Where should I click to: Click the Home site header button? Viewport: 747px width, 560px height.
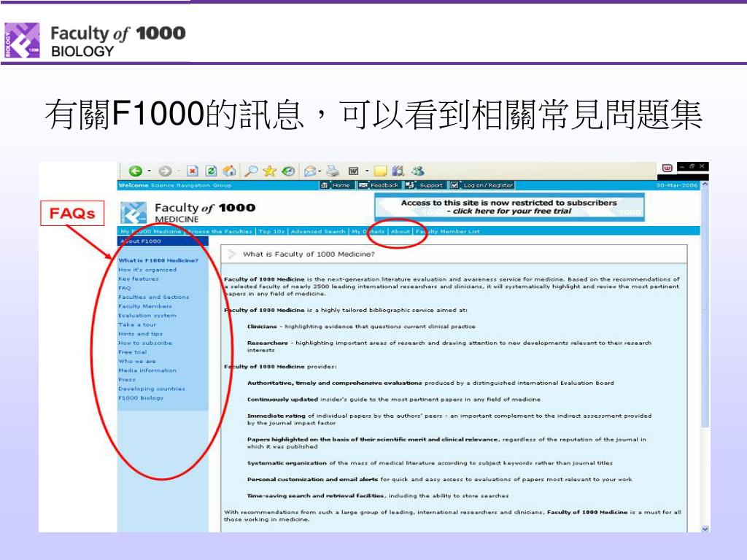tap(337, 185)
